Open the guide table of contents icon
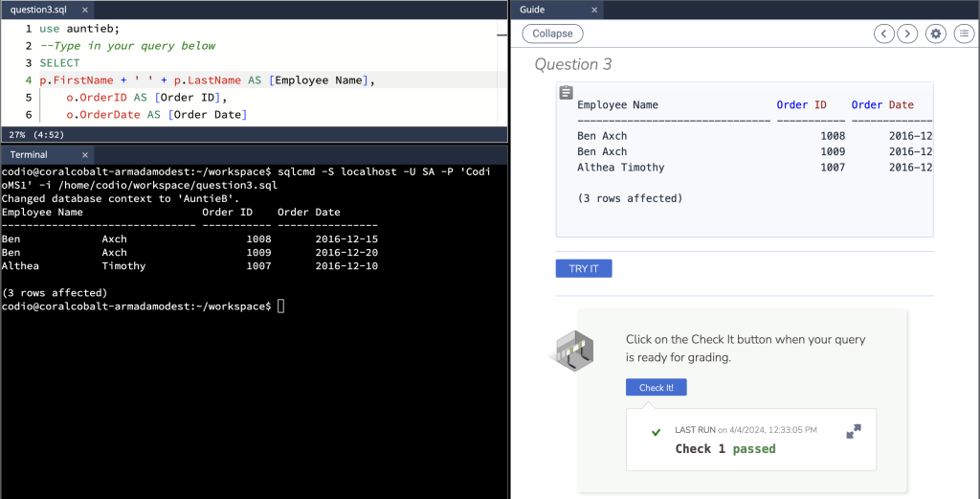The image size is (980, 499). click(x=964, y=34)
